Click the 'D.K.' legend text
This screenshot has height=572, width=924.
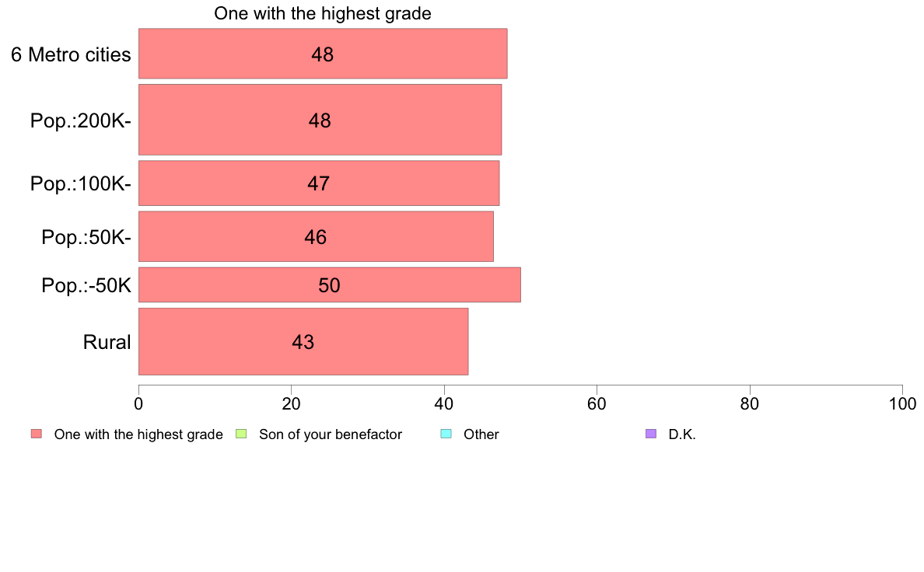[682, 434]
